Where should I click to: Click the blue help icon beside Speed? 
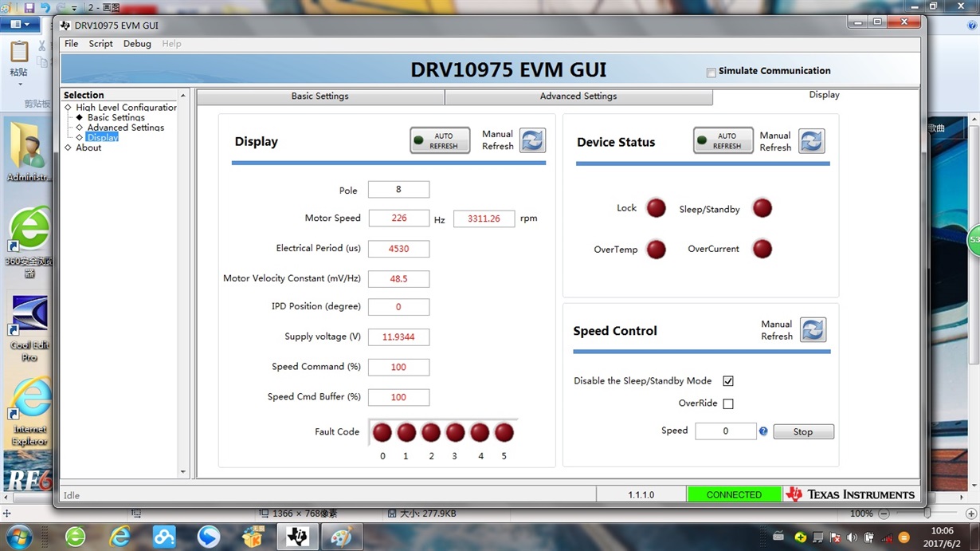pos(763,431)
